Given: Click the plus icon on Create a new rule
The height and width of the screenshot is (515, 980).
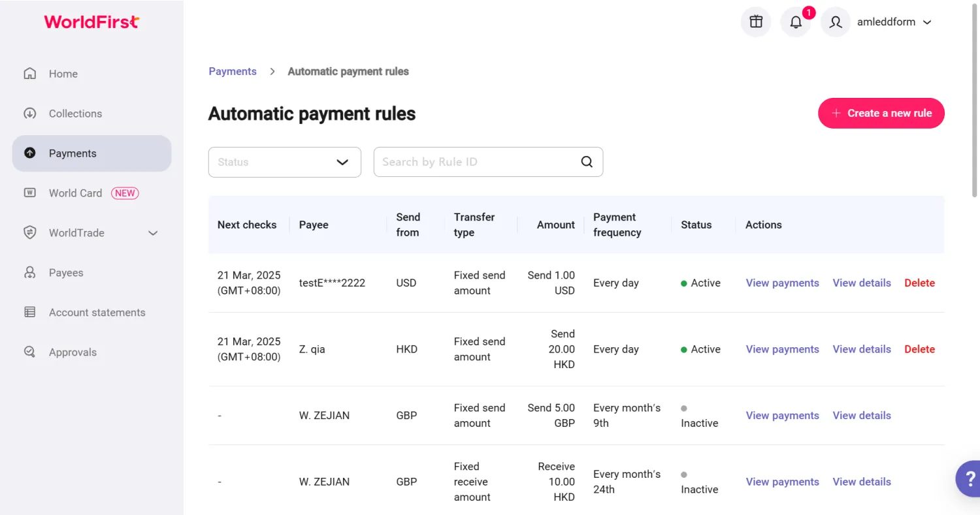Looking at the screenshot, I should pos(836,113).
